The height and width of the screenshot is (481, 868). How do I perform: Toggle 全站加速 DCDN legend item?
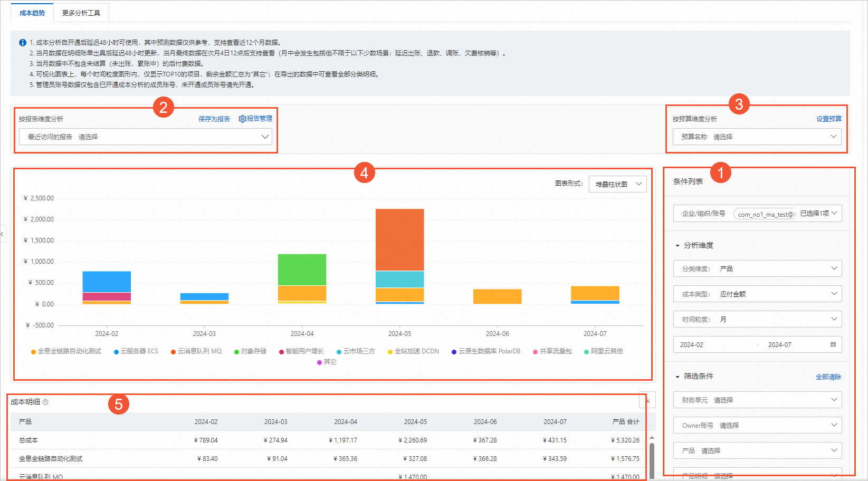coord(413,351)
